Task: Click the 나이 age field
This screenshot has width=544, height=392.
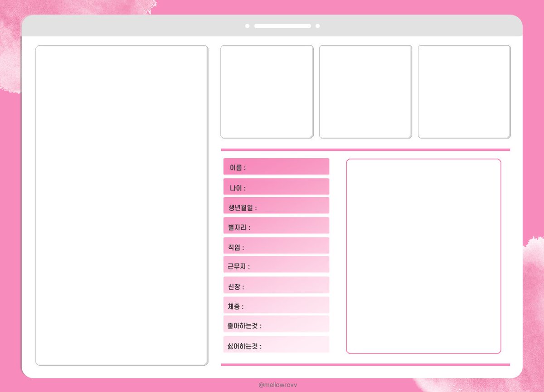Action: pos(276,187)
